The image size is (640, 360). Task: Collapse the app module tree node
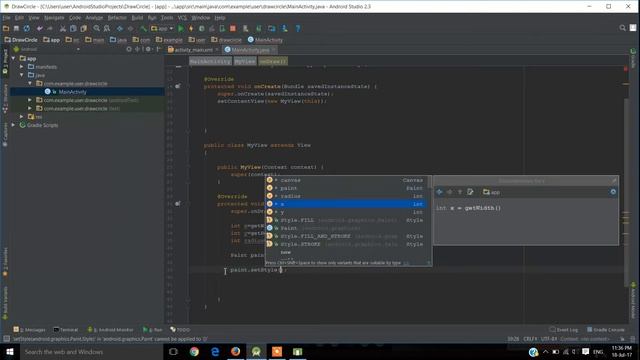click(x=13, y=58)
